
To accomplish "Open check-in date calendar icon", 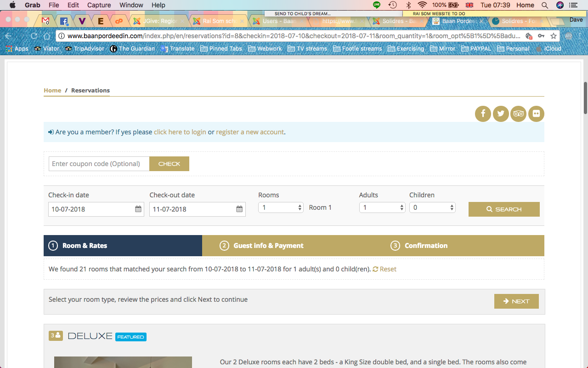I will [138, 209].
